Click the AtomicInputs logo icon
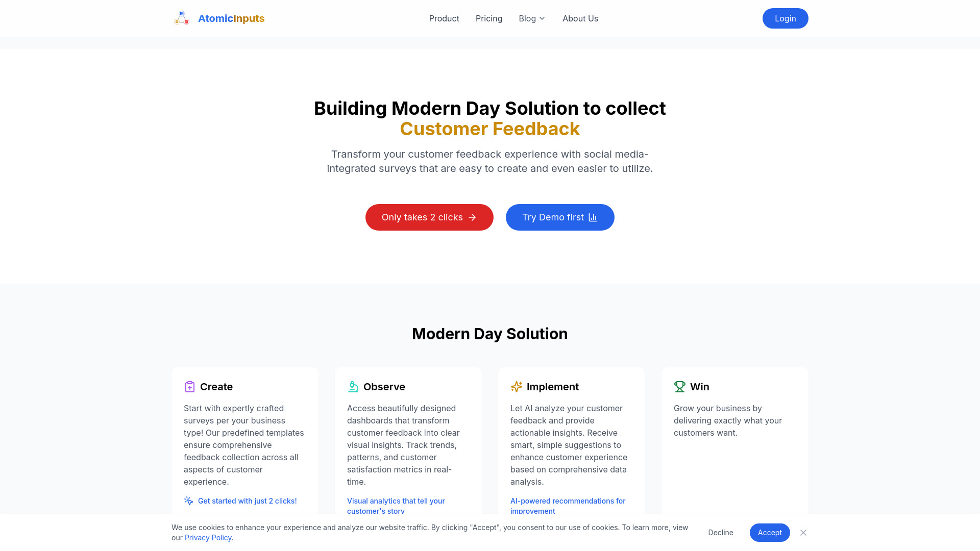Viewport: 980px width, 551px height. point(180,18)
